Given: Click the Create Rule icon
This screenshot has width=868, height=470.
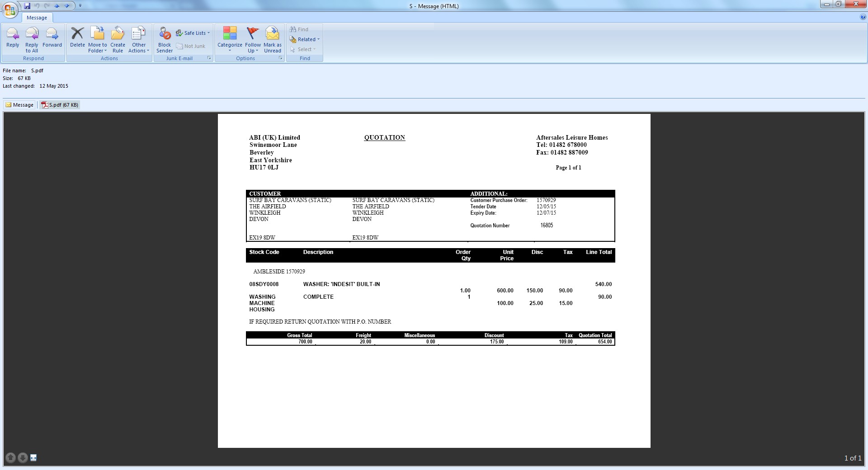Looking at the screenshot, I should click(118, 38).
